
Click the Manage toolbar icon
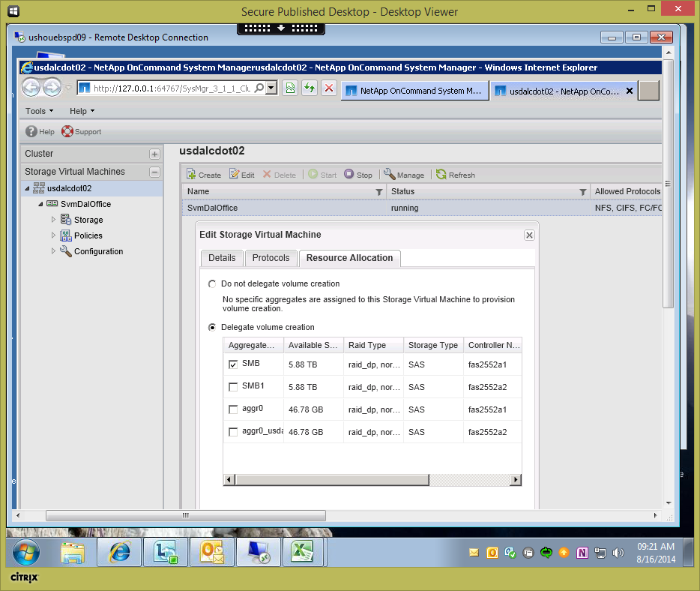[x=390, y=175]
